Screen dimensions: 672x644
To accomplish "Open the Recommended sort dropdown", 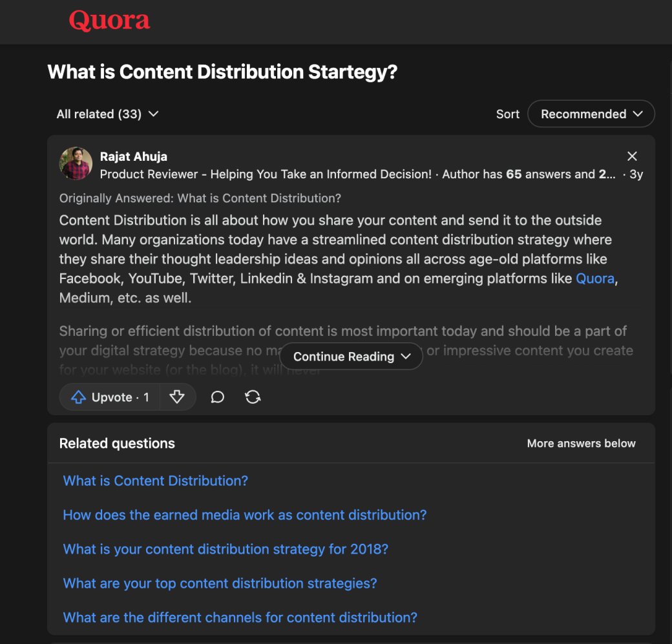I will click(590, 114).
